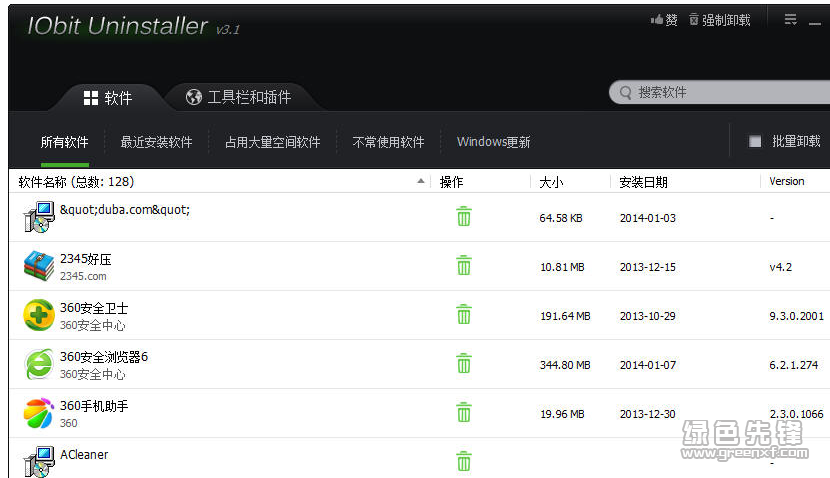Sort by 操作 column header
This screenshot has width=830, height=478.
click(452, 182)
